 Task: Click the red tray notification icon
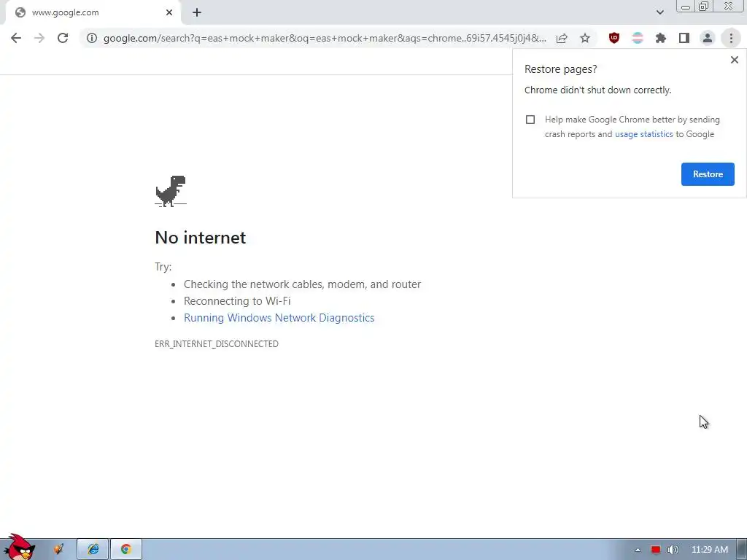(656, 550)
